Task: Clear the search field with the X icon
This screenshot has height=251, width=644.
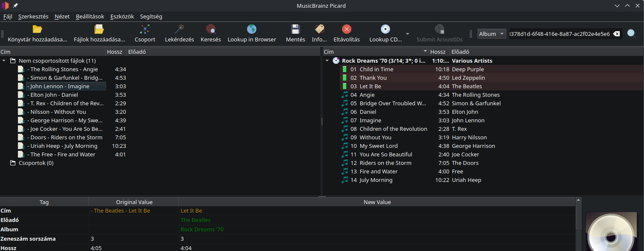Action: [x=617, y=34]
